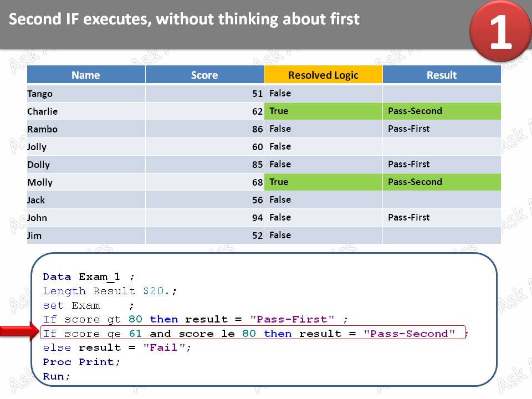The height and width of the screenshot is (399, 532).
Task: Click the 'Name' column header
Action: pos(86,75)
